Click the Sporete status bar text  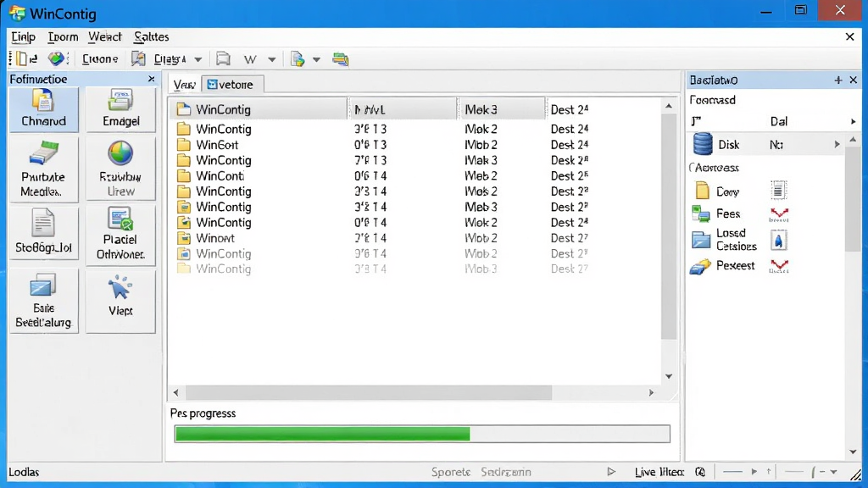451,472
